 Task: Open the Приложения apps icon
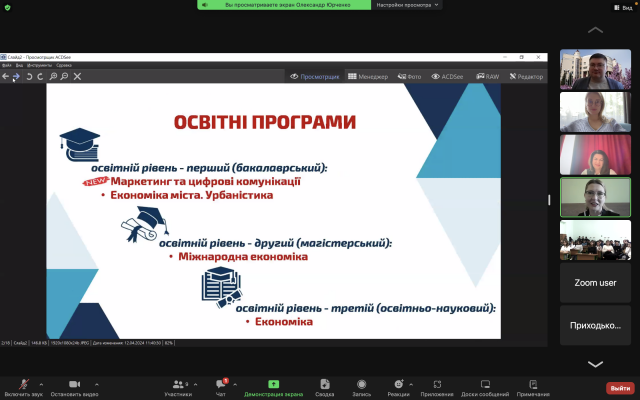(x=437, y=385)
